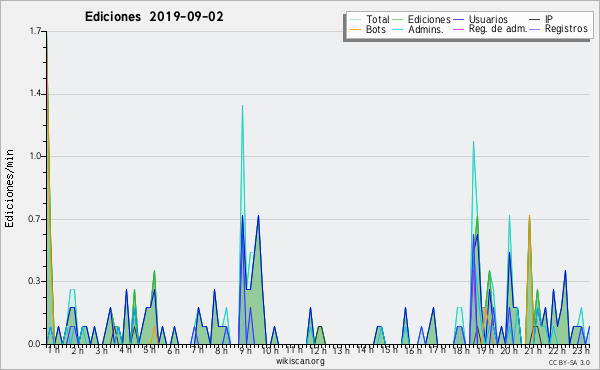This screenshot has width=600, height=370.
Task: Click the "2 h" hour label
Action: [x=77, y=350]
